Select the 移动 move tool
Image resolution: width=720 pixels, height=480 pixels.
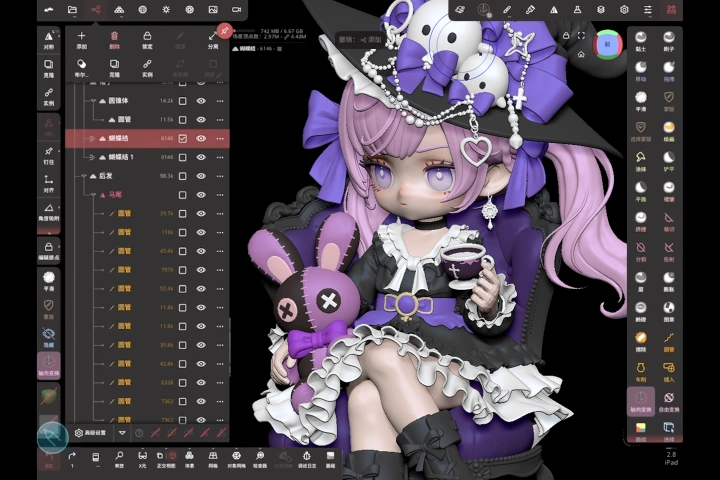641,71
